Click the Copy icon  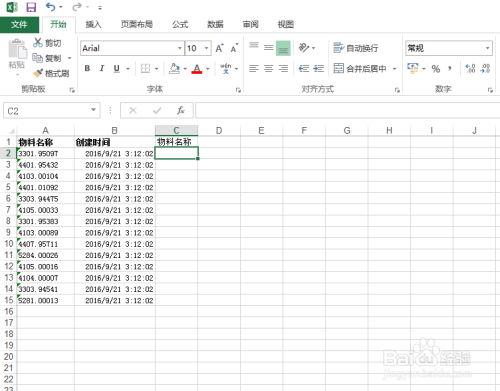tap(37, 58)
